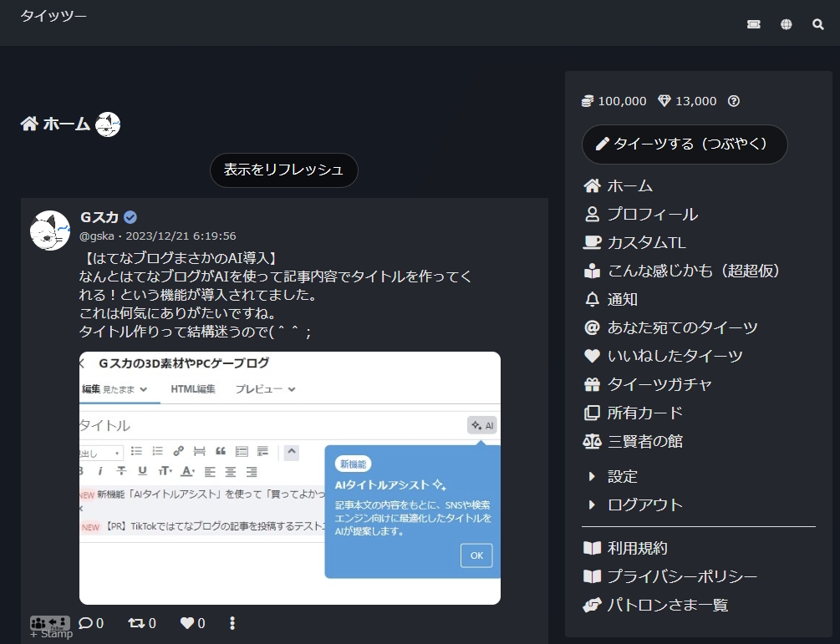
Task: Open 通知 notifications
Action: [x=611, y=299]
